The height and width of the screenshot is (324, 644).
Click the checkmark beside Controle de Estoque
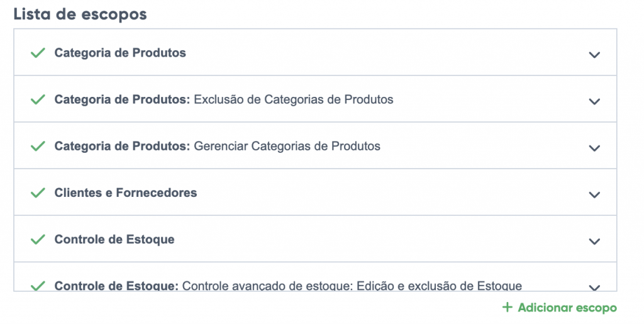(38, 240)
